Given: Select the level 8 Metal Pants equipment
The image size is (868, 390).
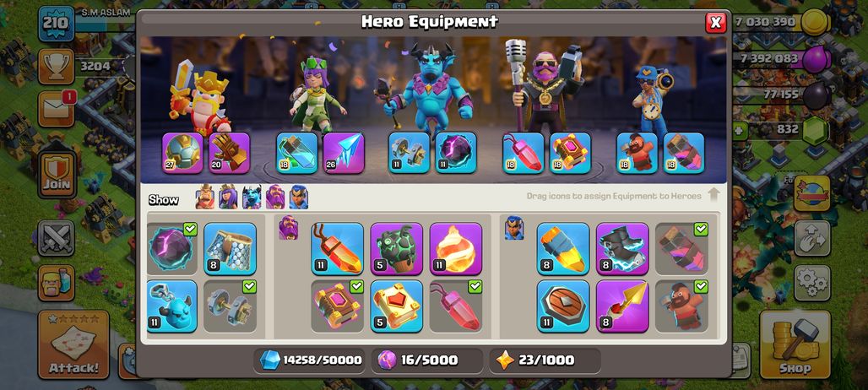Looking at the screenshot, I should point(230,249).
